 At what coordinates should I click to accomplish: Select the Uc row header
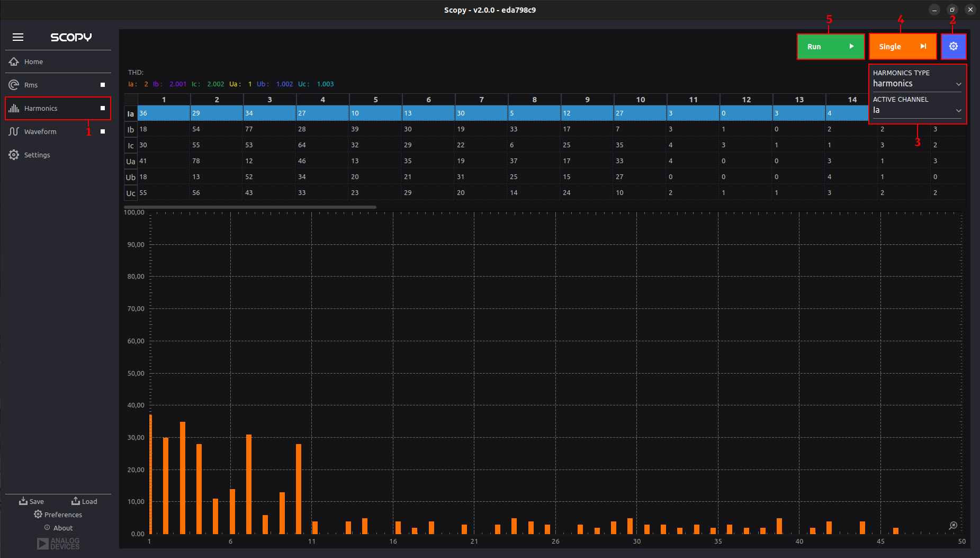tap(131, 193)
